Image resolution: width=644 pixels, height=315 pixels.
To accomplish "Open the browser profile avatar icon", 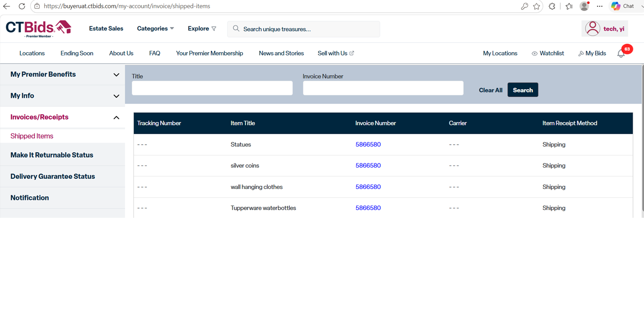I will pos(585,6).
